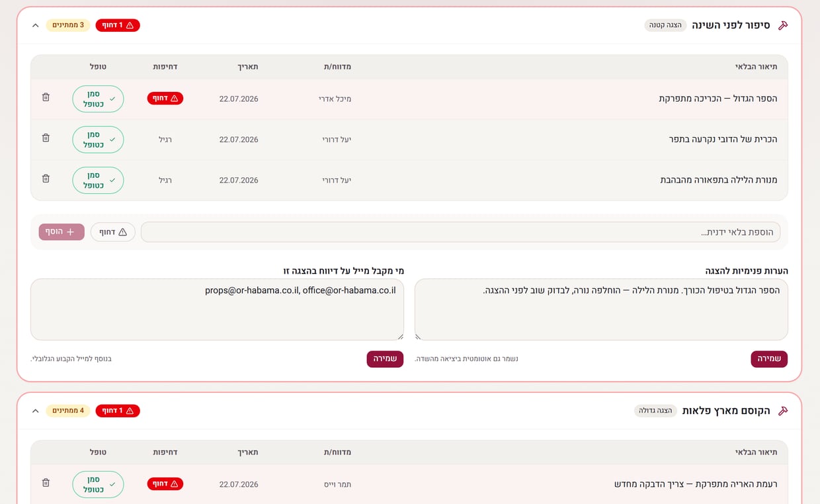820x504 pixels.
Task: Click the '3 ממתינים' pending badge
Action: pos(68,25)
